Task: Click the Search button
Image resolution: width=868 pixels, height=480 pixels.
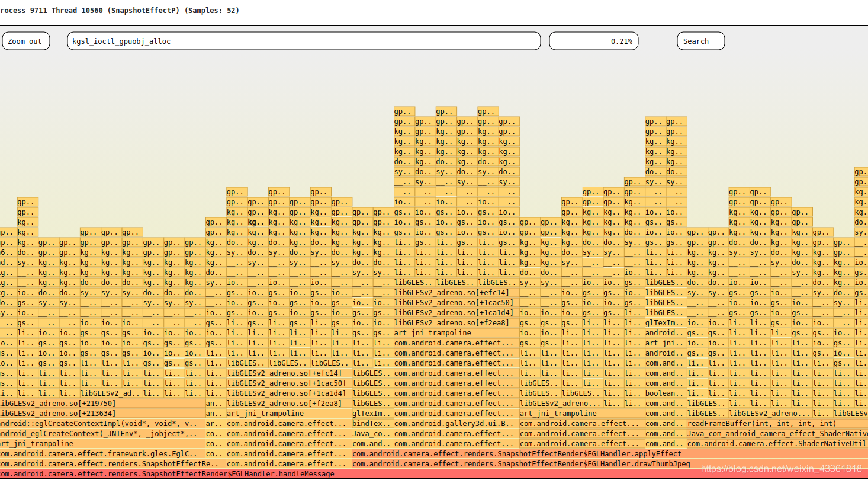Action: [700, 40]
